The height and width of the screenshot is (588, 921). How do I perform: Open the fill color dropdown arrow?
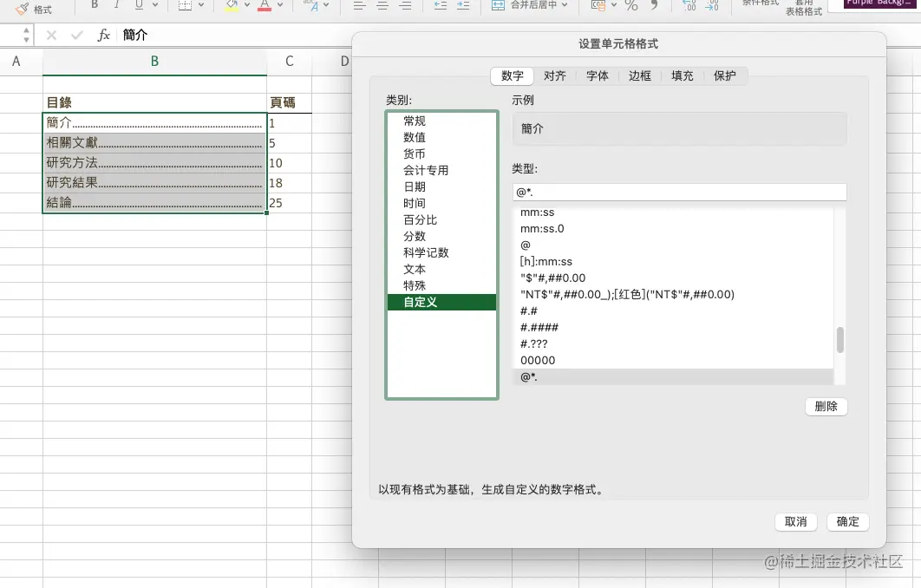pyautogui.click(x=246, y=4)
